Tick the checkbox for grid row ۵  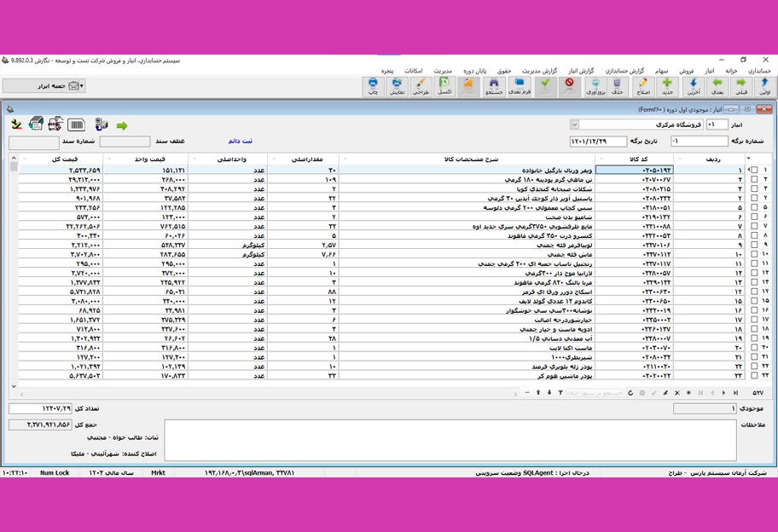tap(754, 207)
